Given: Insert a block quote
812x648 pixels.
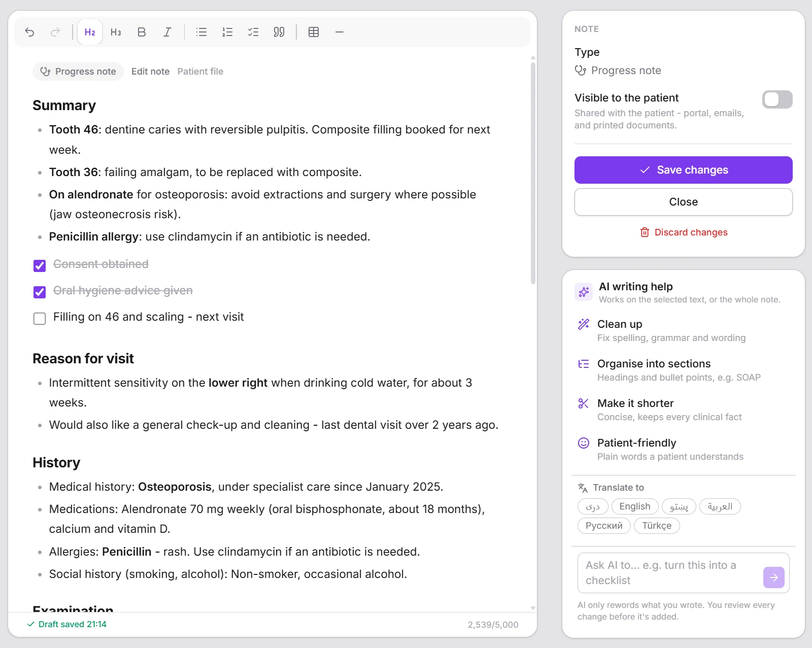Looking at the screenshot, I should click(x=279, y=32).
